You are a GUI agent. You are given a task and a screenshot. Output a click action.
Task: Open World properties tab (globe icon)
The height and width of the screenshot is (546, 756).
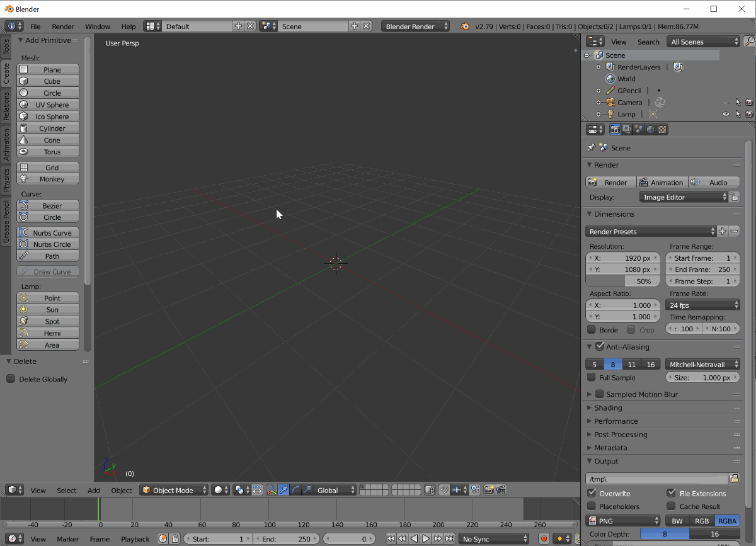tap(650, 129)
